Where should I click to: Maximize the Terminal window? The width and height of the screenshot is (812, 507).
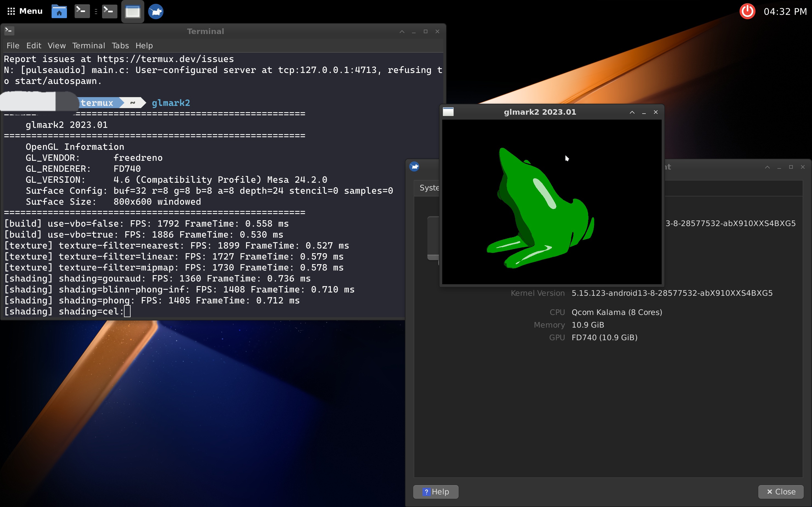coord(425,31)
